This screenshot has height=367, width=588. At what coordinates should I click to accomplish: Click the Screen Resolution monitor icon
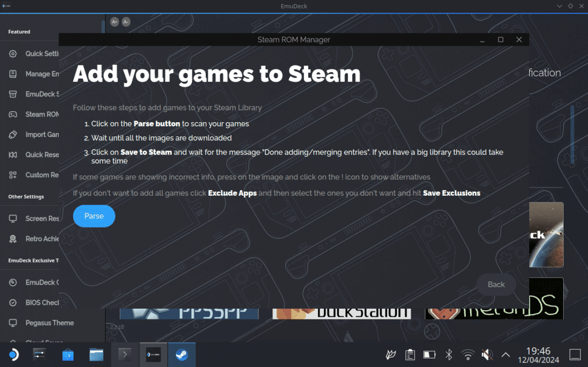click(x=13, y=218)
